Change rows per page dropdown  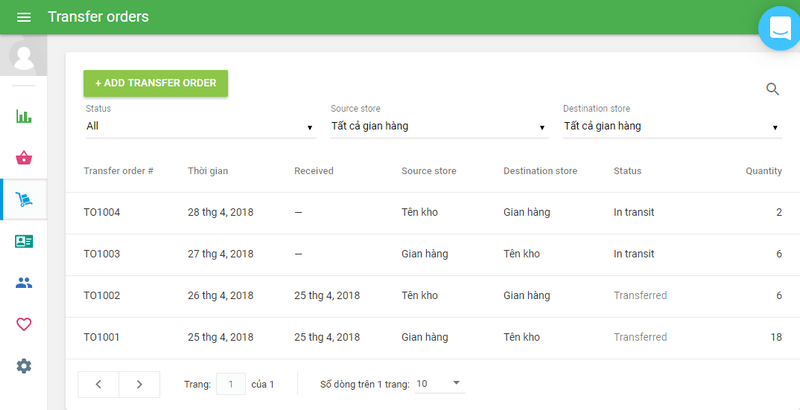[438, 383]
